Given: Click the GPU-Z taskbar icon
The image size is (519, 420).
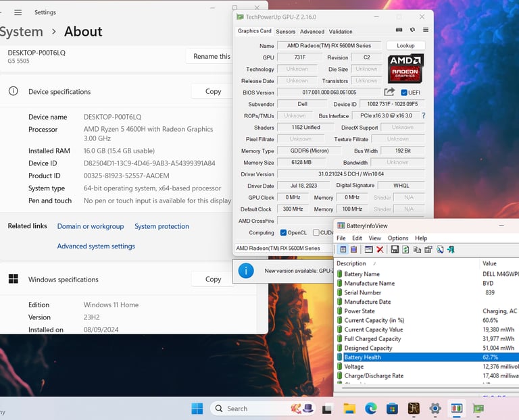Looking at the screenshot, I should [478, 409].
